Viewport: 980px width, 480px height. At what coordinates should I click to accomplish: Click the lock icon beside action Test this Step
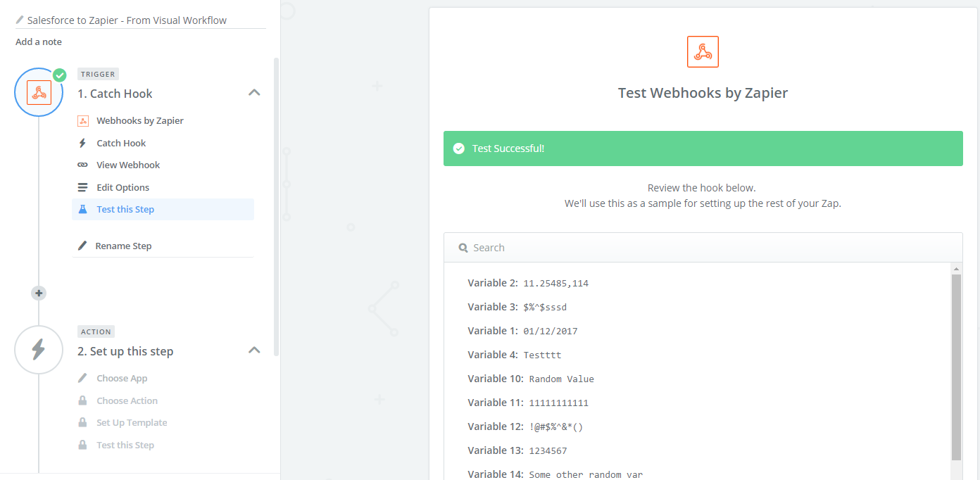click(82, 445)
